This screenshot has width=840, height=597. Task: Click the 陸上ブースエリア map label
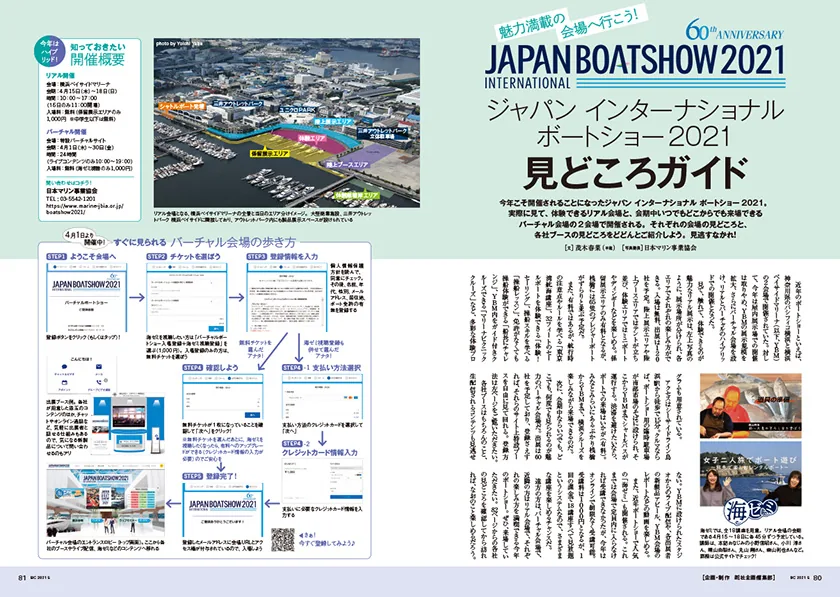347,164
